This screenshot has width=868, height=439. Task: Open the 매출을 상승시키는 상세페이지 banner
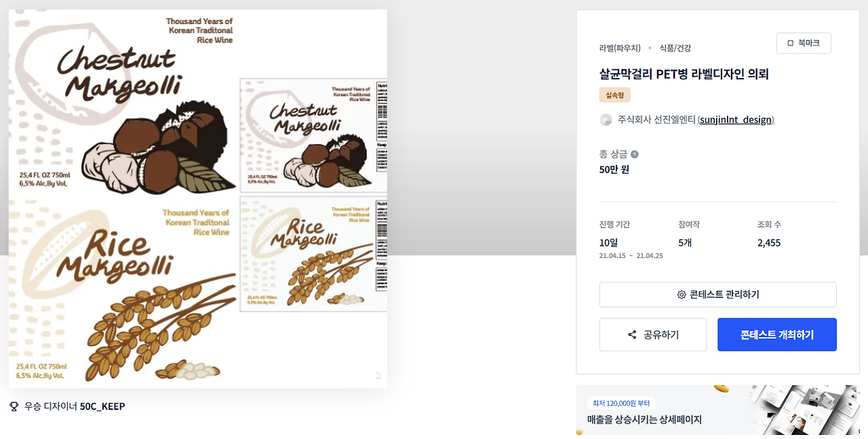(717, 410)
